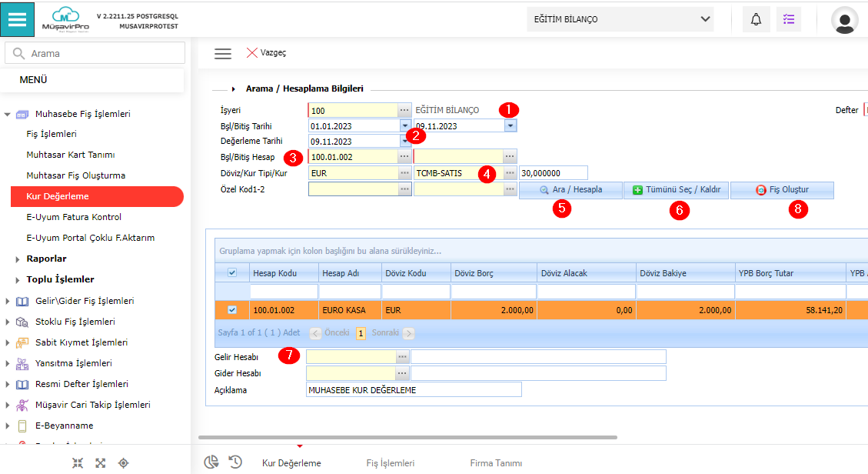868x474 pixels.
Task: Open Yansıtma İşlemleri menu
Action: point(74,363)
